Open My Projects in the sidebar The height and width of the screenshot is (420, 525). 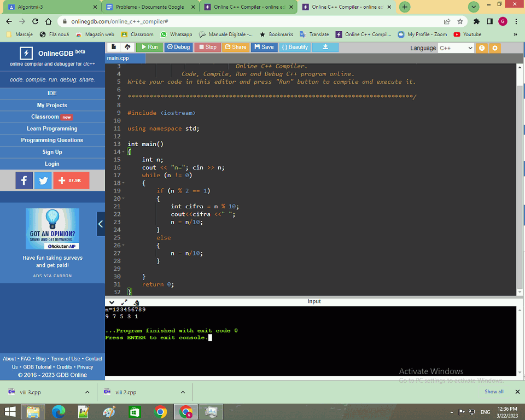tap(52, 105)
